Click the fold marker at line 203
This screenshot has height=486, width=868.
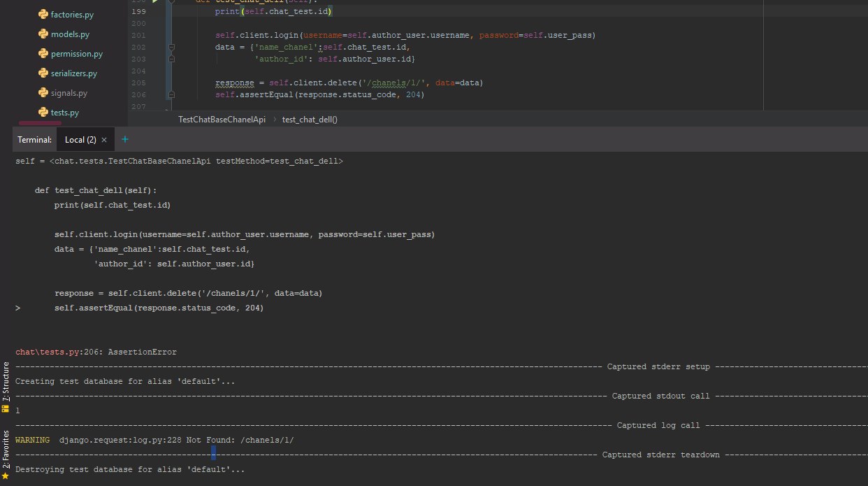[171, 59]
